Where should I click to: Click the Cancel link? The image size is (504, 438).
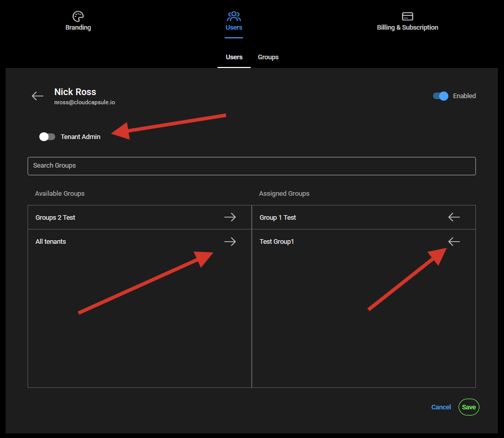pos(441,407)
